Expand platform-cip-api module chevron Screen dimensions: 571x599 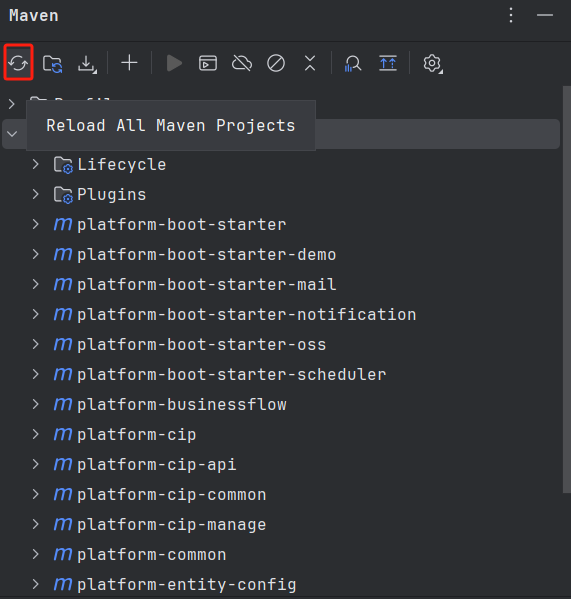tap(36, 464)
